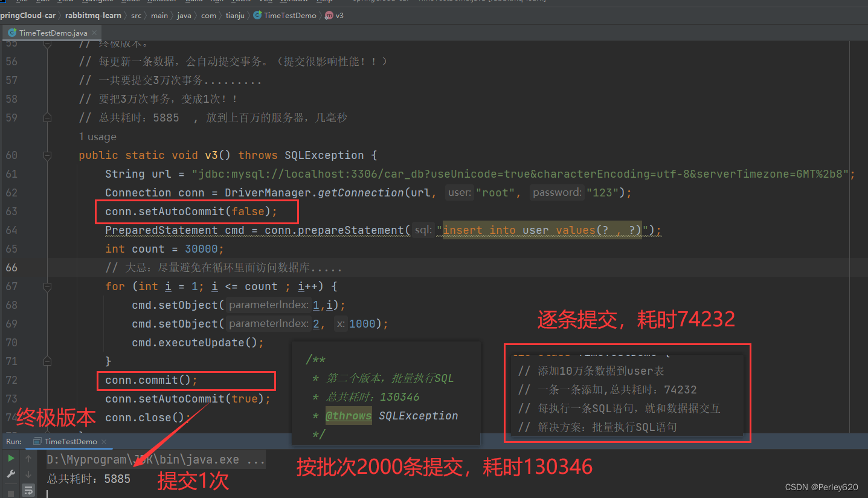Click '总共耗时：130346' in doc popup
Image resolution: width=868 pixels, height=498 pixels.
coord(373,397)
